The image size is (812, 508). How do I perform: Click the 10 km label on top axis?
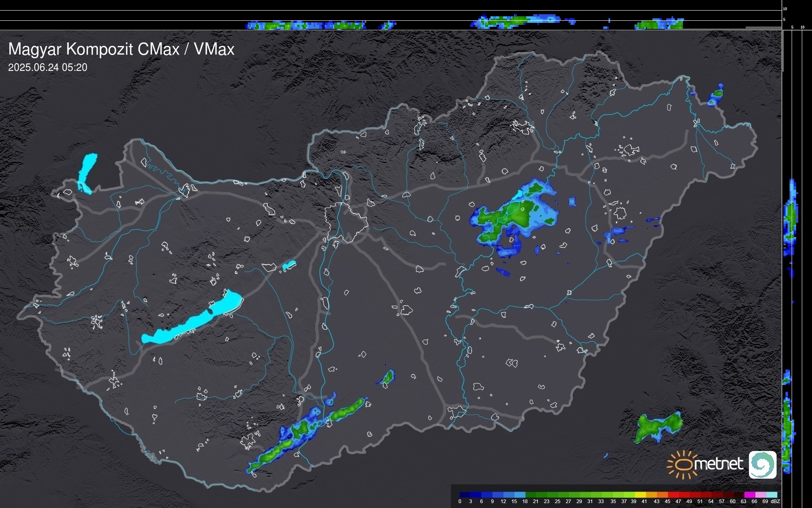point(785,9)
